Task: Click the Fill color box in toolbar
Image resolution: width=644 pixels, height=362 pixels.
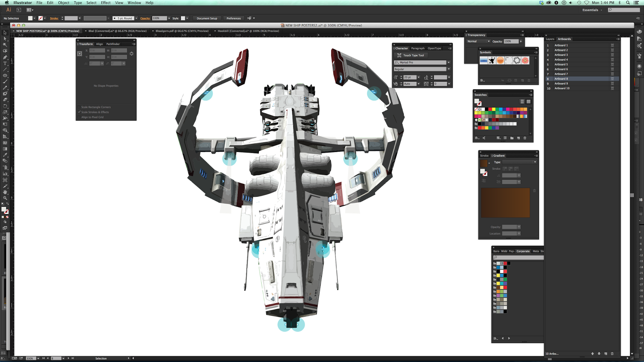Action: tap(4, 209)
